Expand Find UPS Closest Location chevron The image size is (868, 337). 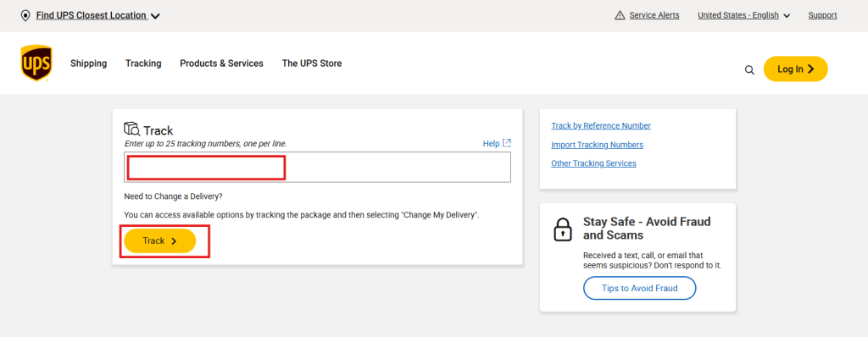156,16
